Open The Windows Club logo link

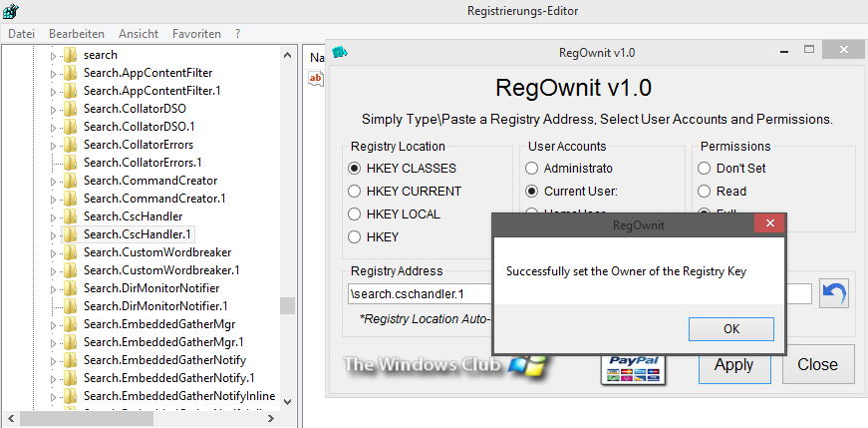(x=445, y=365)
